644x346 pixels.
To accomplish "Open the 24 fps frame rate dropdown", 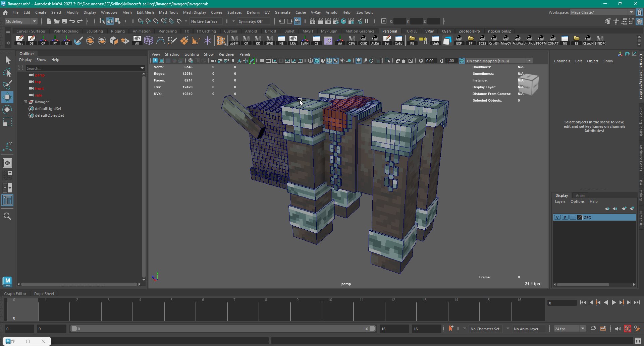I will [569, 329].
